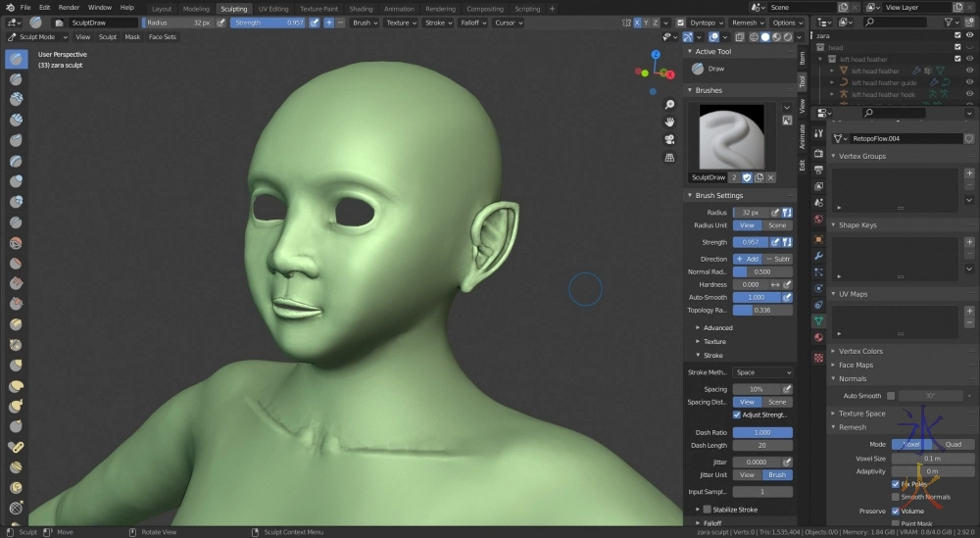
Task: Set Radius Unit to Scene
Action: (x=777, y=225)
